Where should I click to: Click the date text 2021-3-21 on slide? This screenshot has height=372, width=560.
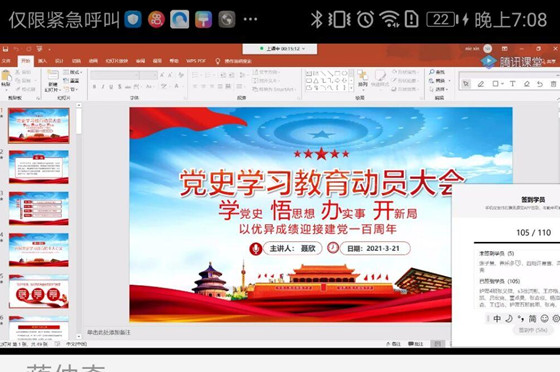tap(383, 248)
